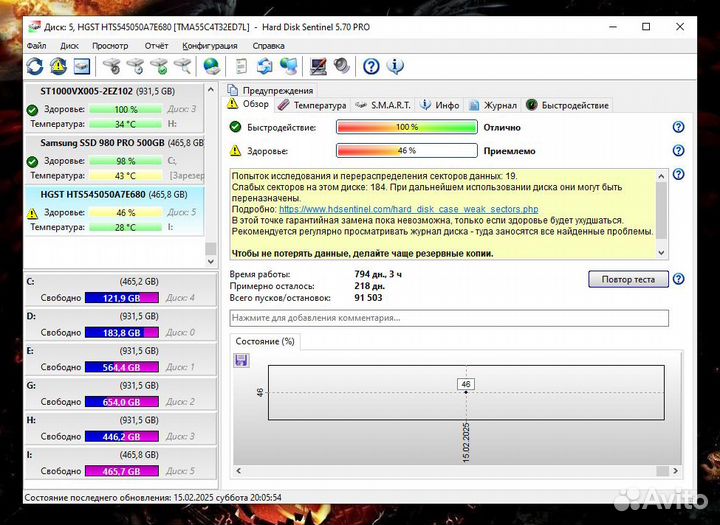Open the Быстродействие tab
This screenshot has width=720, height=525.
click(568, 105)
